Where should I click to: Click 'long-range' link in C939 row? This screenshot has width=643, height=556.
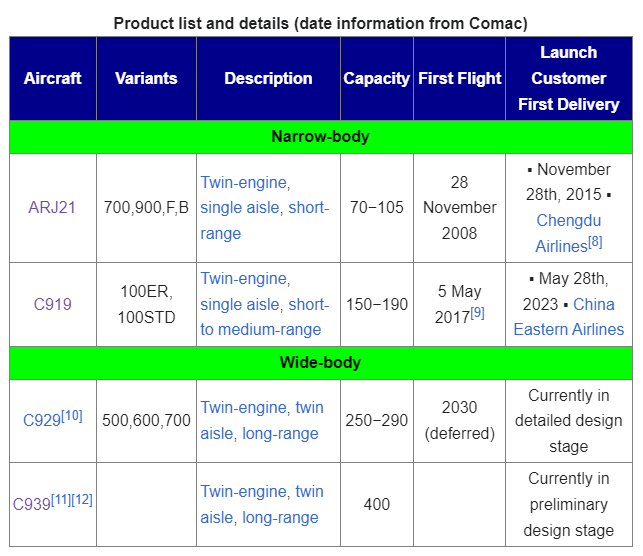click(x=280, y=517)
